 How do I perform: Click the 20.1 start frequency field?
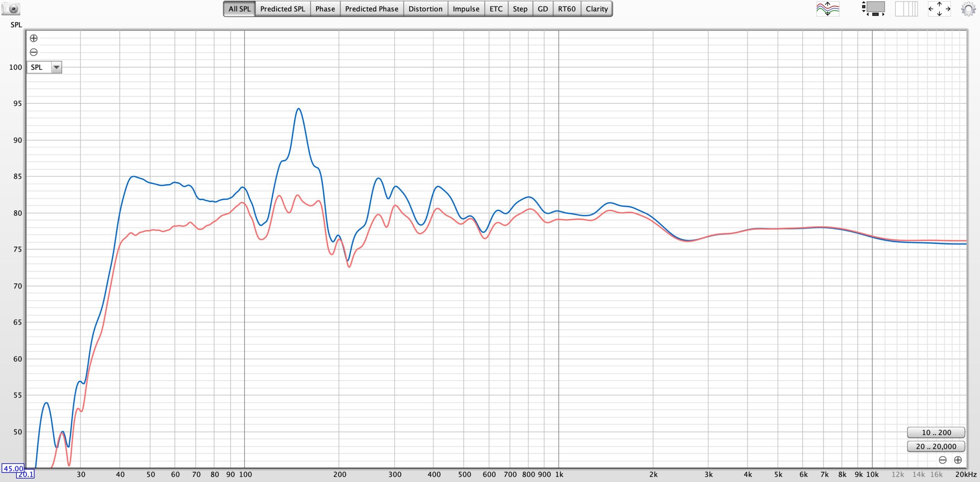coord(25,474)
